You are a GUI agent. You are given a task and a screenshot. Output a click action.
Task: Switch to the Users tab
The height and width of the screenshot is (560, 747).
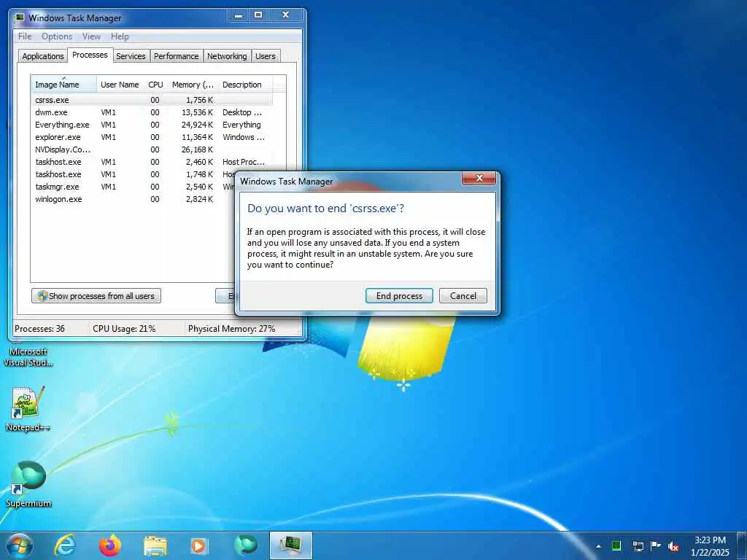tap(266, 56)
